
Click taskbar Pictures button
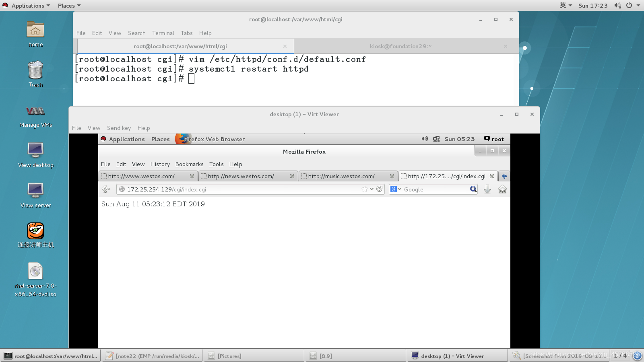254,356
